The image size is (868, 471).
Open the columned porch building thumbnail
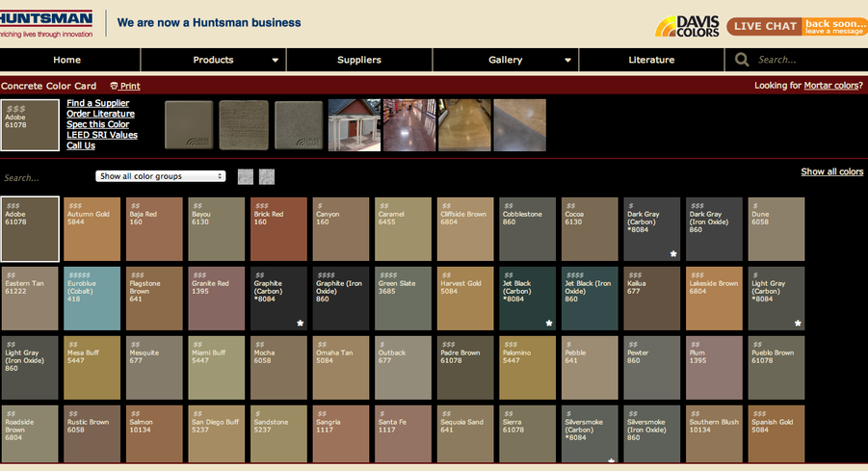(x=354, y=125)
